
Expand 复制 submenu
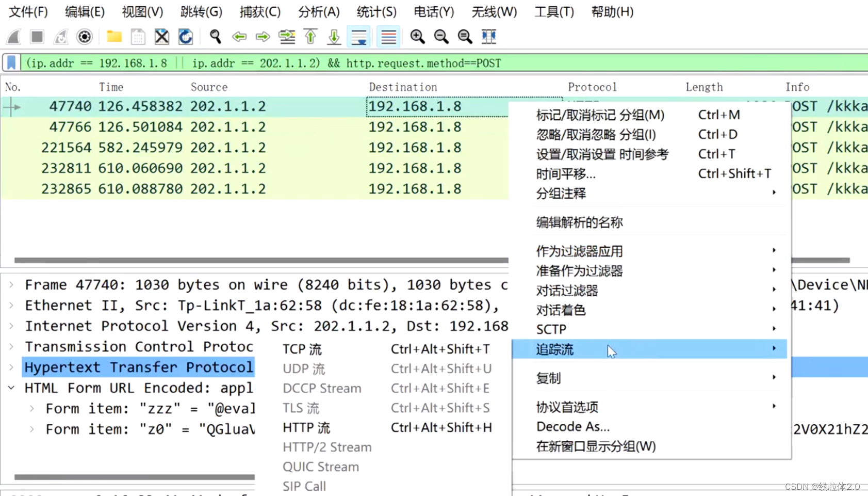[x=650, y=378]
